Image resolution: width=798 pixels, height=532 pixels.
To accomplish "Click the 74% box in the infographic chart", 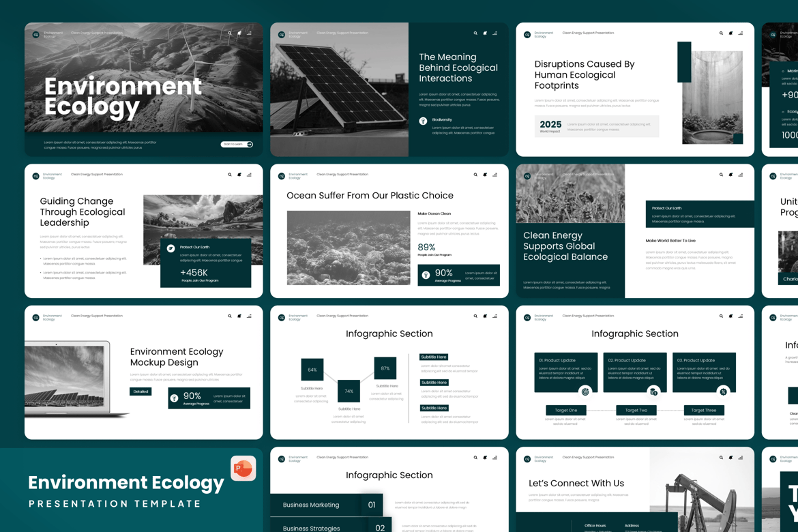I will [x=349, y=391].
